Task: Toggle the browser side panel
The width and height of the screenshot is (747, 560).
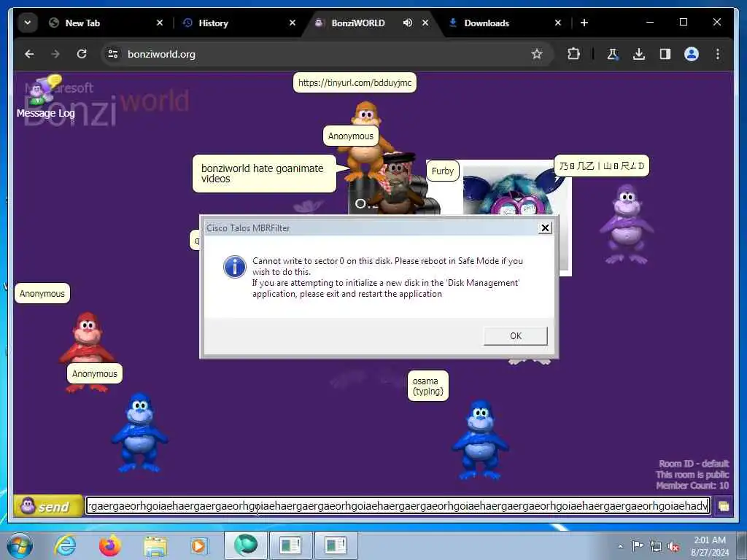Action: click(x=665, y=54)
